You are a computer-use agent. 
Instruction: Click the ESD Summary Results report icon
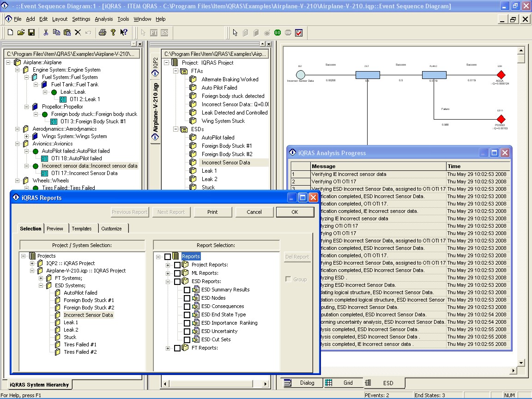pos(196,290)
